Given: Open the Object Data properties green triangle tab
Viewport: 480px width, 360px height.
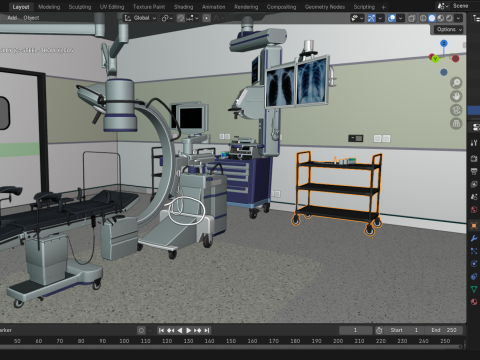Looking at the screenshot, I should coord(474,289).
